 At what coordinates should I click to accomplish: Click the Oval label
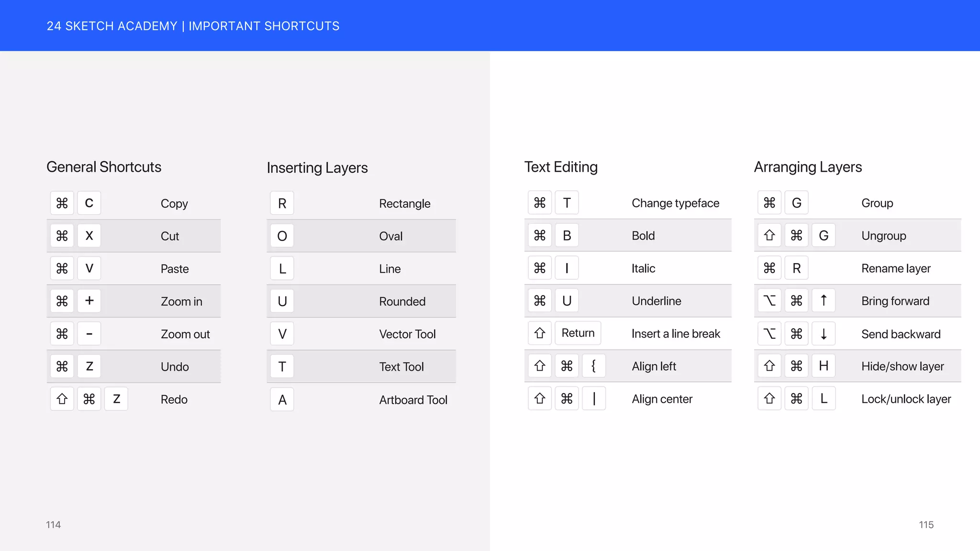(391, 236)
